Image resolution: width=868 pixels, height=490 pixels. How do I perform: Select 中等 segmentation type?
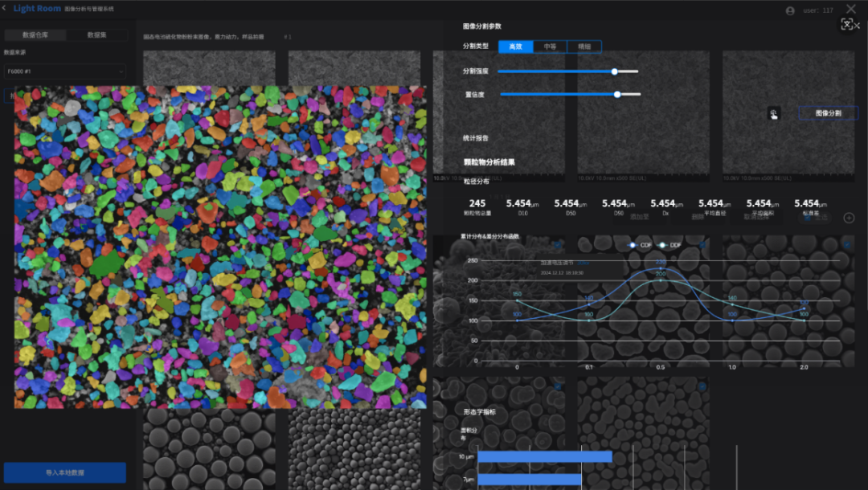pos(550,47)
